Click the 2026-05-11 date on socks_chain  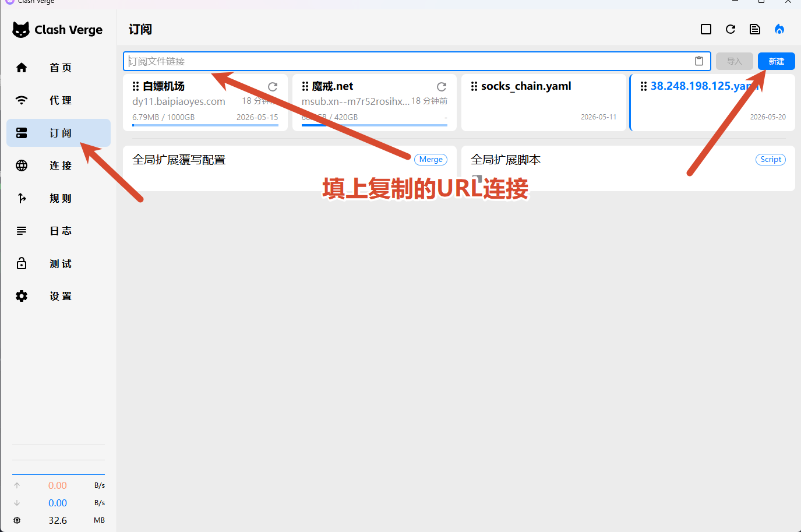598,117
